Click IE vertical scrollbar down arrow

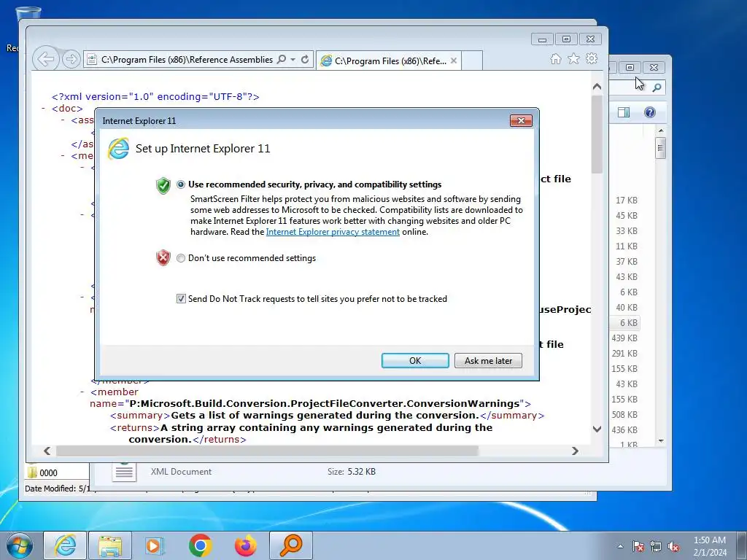(x=597, y=429)
